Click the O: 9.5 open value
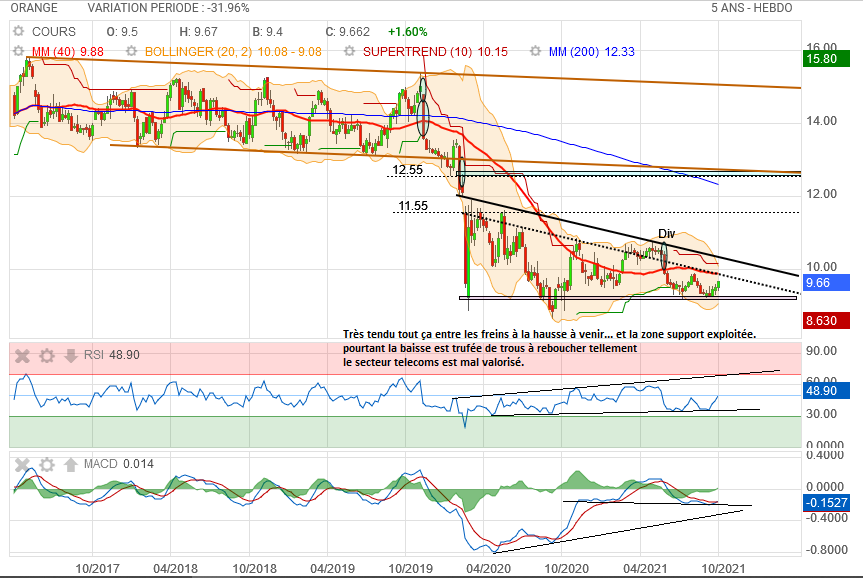Viewport: 863px width, 578px height. point(122,32)
